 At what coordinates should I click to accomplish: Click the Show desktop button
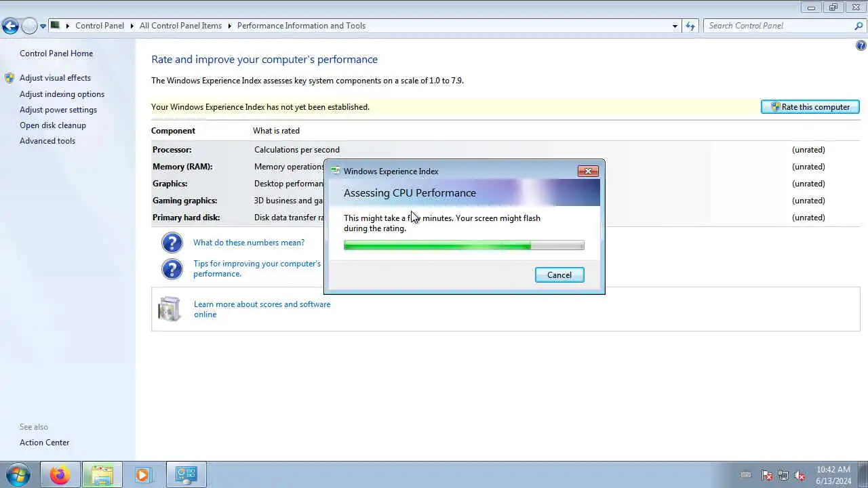pos(863,474)
